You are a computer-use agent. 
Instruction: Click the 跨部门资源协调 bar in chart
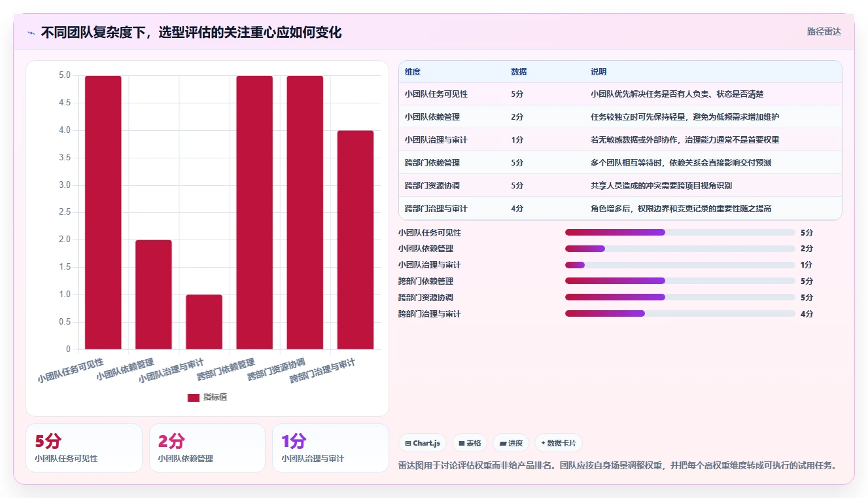coord(305,212)
